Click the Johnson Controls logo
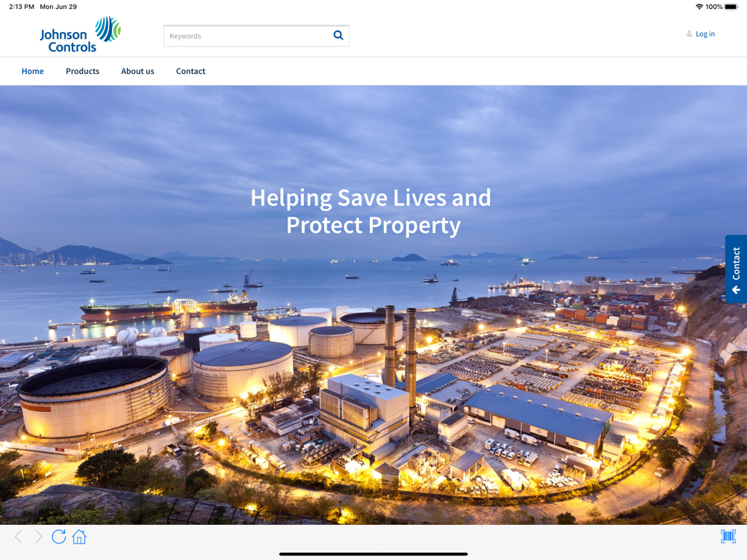 point(80,35)
